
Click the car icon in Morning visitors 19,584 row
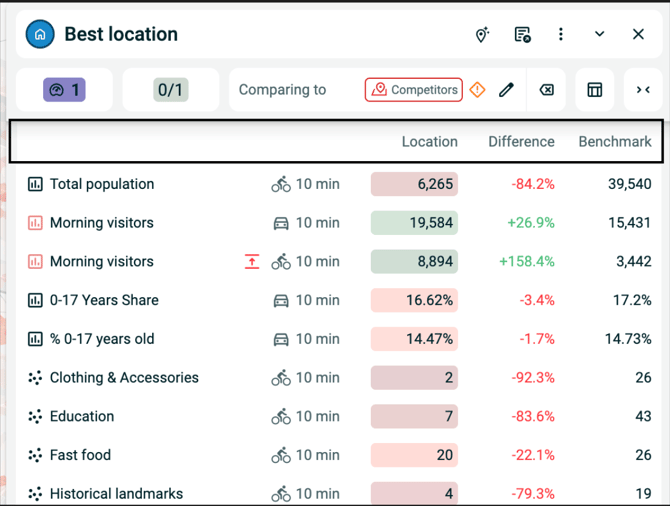pyautogui.click(x=281, y=223)
